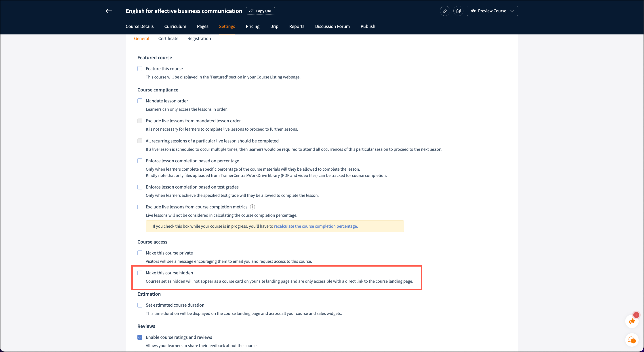Open the Curriculum tab
The height and width of the screenshot is (352, 644).
(x=175, y=27)
